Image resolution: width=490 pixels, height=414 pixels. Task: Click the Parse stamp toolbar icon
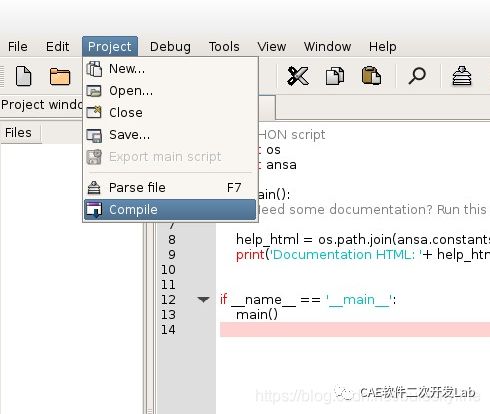pyautogui.click(x=462, y=76)
